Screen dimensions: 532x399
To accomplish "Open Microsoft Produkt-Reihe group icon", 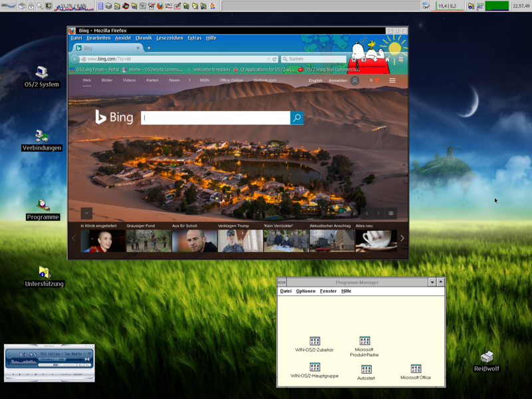I will (x=364, y=346).
